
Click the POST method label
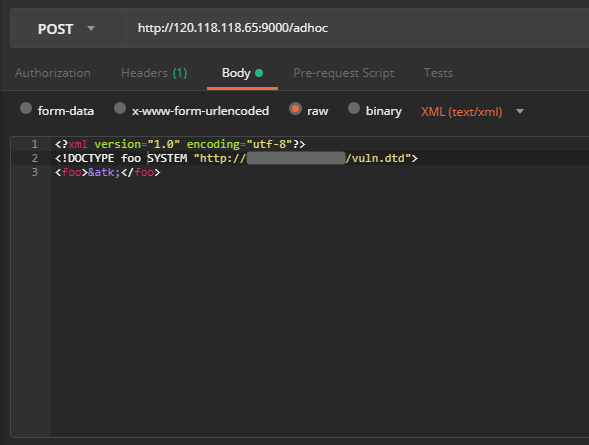pos(56,29)
